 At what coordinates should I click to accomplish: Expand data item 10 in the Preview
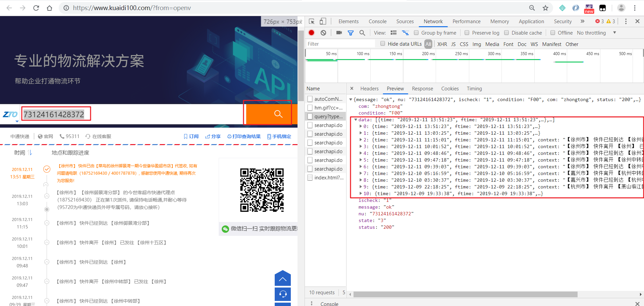pos(361,193)
